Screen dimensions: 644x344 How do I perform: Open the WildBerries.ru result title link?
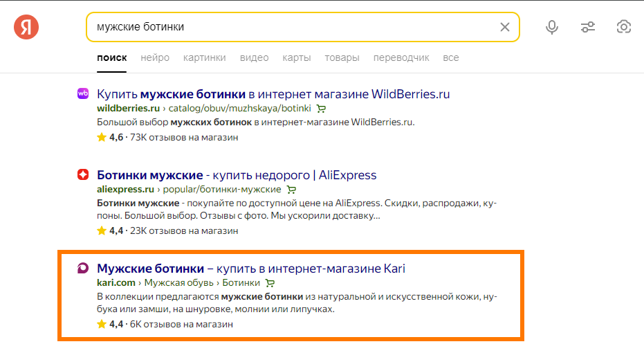point(273,94)
